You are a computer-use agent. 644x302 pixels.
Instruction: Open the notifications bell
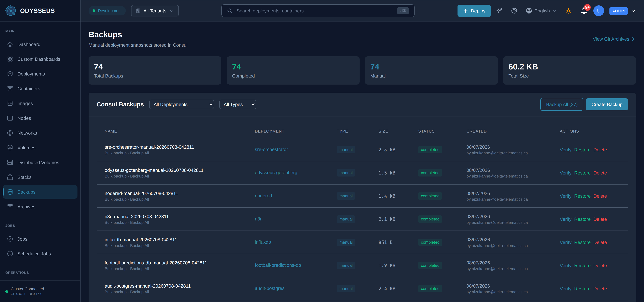(584, 11)
